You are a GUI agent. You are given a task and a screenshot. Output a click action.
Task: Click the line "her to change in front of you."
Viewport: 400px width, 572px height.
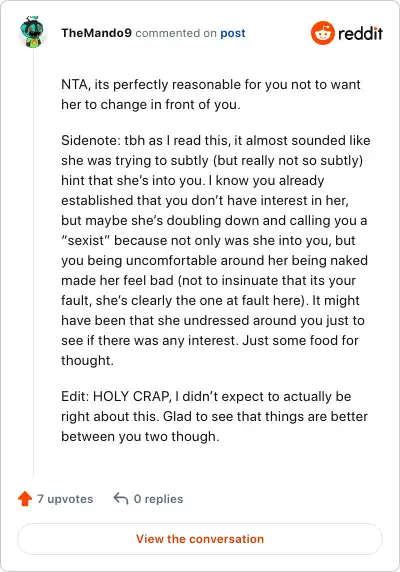pos(151,105)
